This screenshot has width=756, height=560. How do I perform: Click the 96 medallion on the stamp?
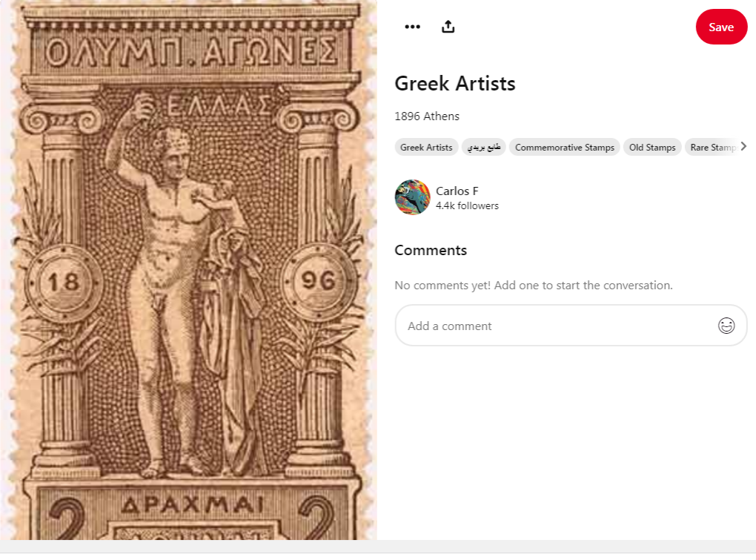pyautogui.click(x=318, y=281)
